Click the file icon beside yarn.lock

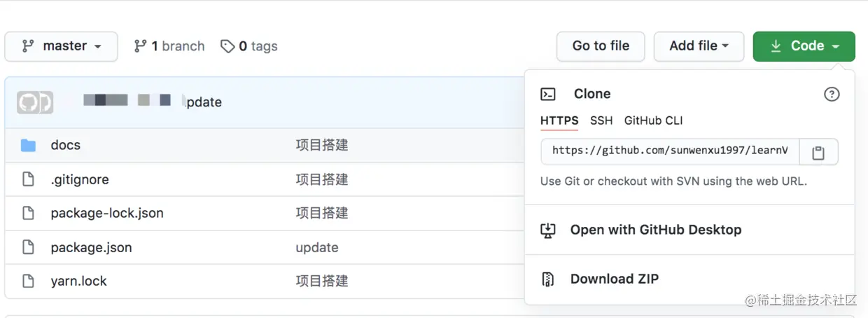click(28, 281)
